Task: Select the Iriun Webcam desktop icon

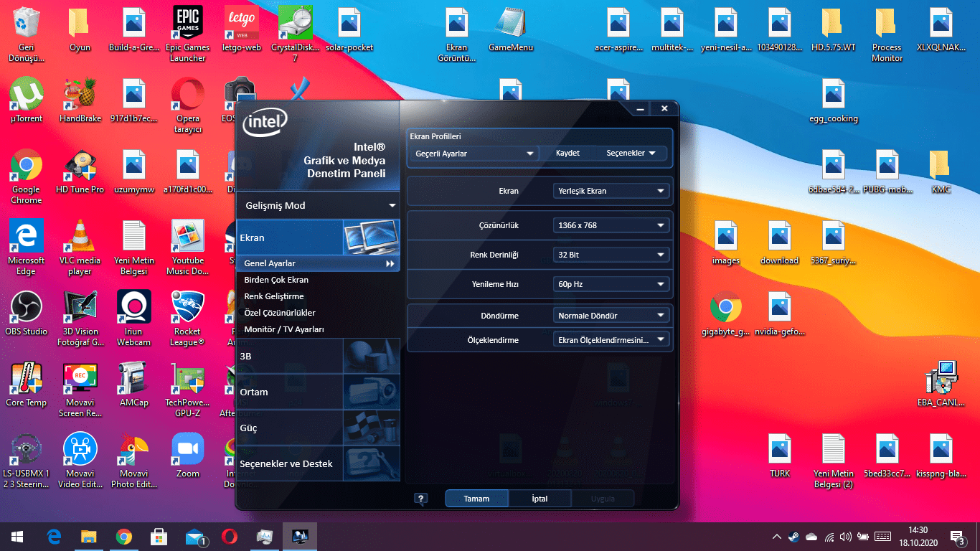Action: pyautogui.click(x=134, y=319)
